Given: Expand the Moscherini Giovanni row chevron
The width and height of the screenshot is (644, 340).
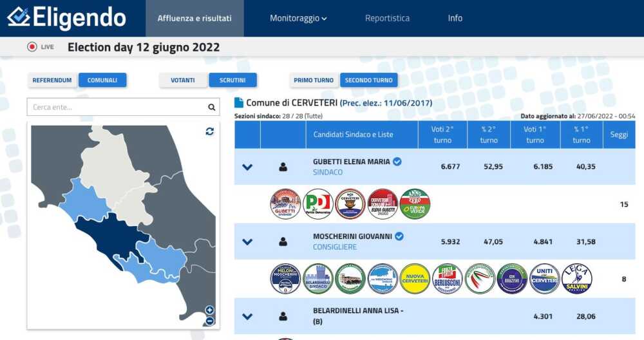Looking at the screenshot, I should tap(247, 242).
